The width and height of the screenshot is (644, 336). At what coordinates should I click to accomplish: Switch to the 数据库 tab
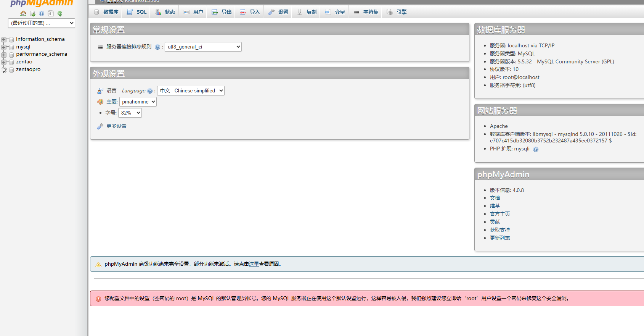(x=106, y=12)
